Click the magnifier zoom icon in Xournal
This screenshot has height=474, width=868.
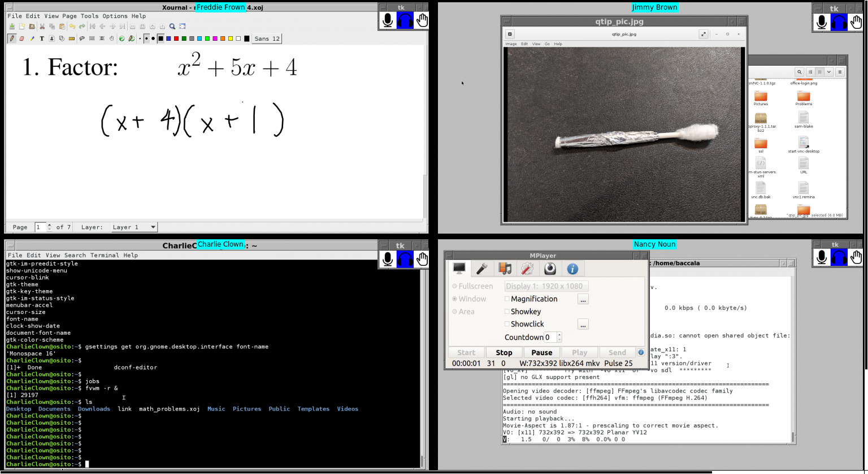tap(172, 26)
